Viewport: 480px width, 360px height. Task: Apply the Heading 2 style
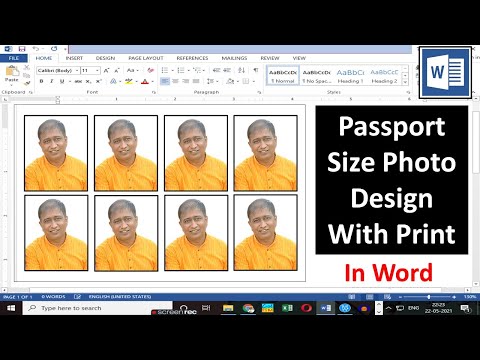(384, 76)
